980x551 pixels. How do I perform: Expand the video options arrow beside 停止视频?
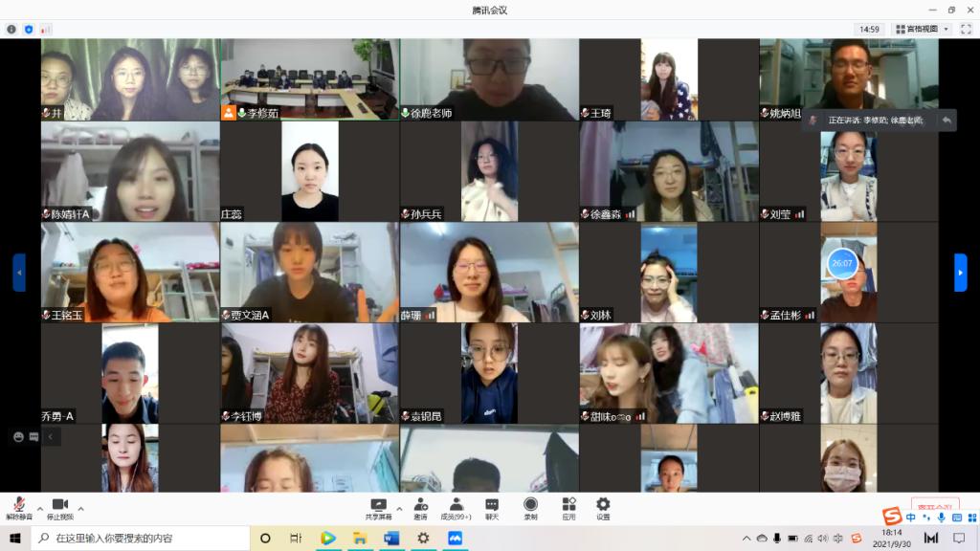coord(80,508)
